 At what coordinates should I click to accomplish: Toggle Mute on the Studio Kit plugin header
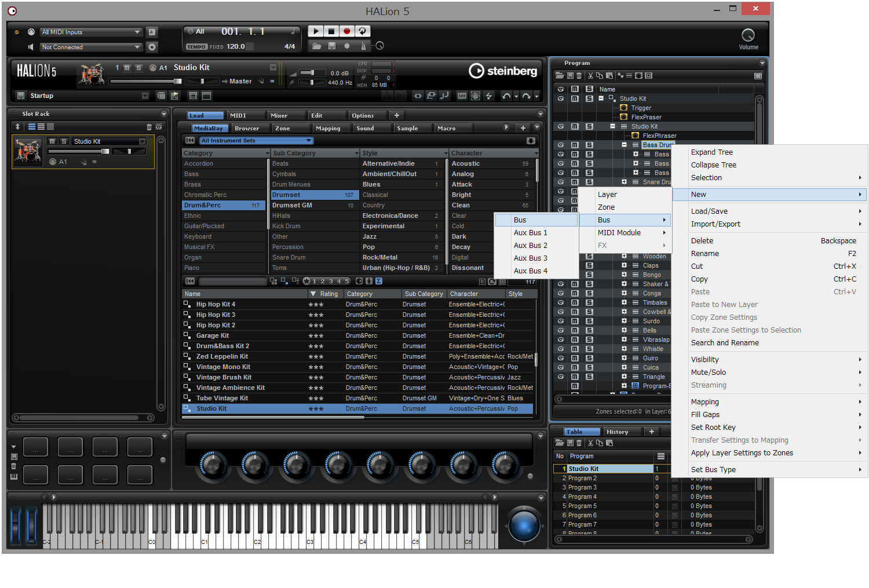[x=127, y=68]
